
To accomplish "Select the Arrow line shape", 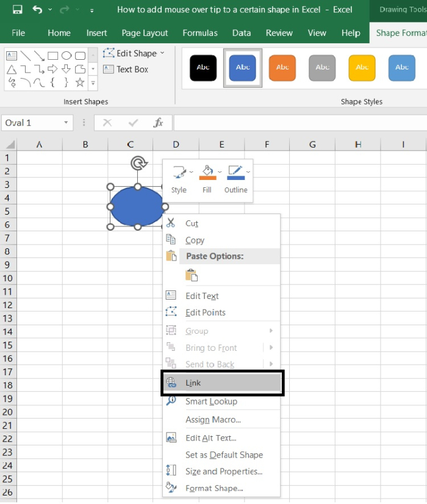I will coord(39,56).
